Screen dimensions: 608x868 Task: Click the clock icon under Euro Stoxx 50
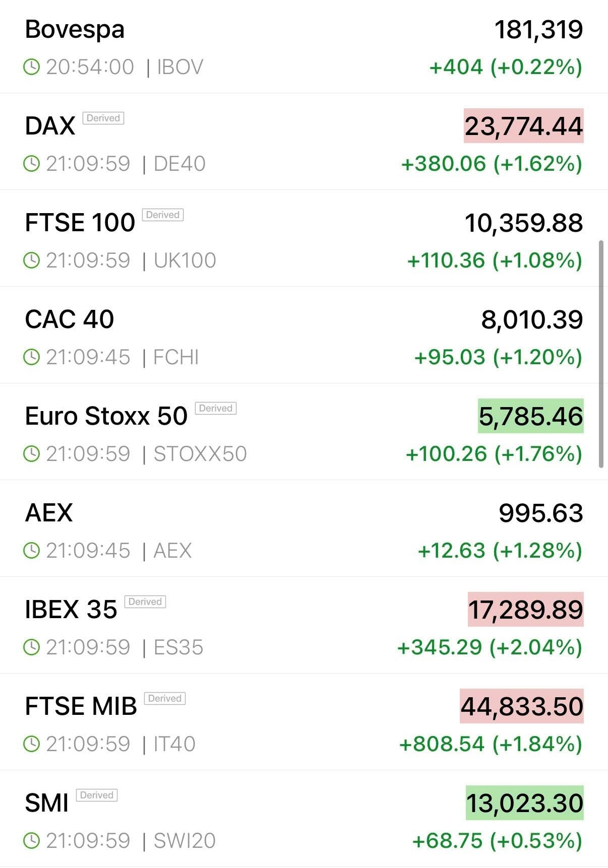point(31,454)
